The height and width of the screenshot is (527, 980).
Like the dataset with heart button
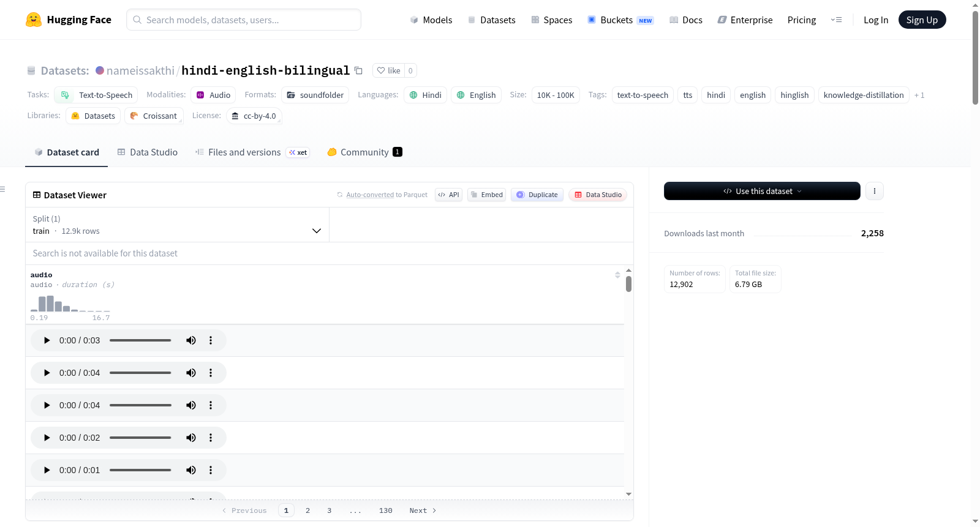pyautogui.click(x=388, y=70)
